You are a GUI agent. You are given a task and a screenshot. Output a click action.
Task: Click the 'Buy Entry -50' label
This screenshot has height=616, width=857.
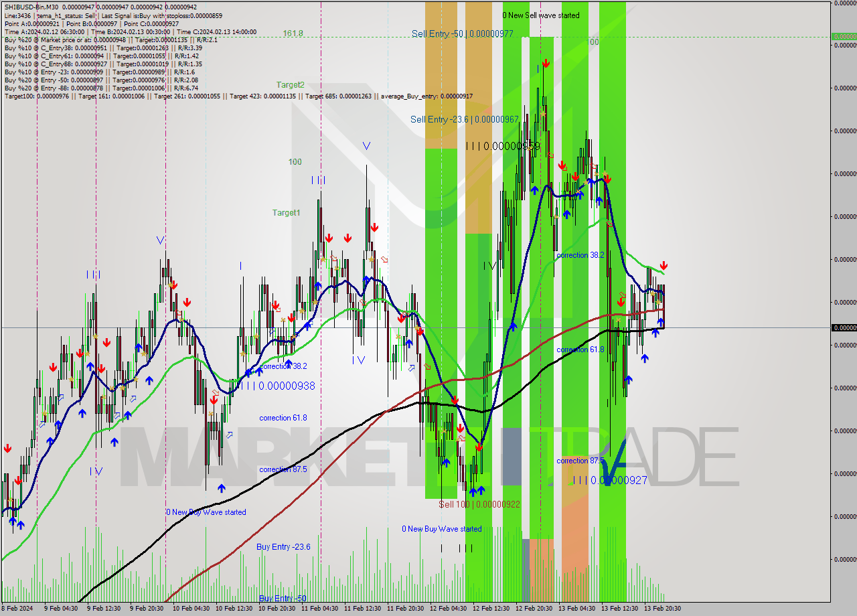pyautogui.click(x=283, y=599)
